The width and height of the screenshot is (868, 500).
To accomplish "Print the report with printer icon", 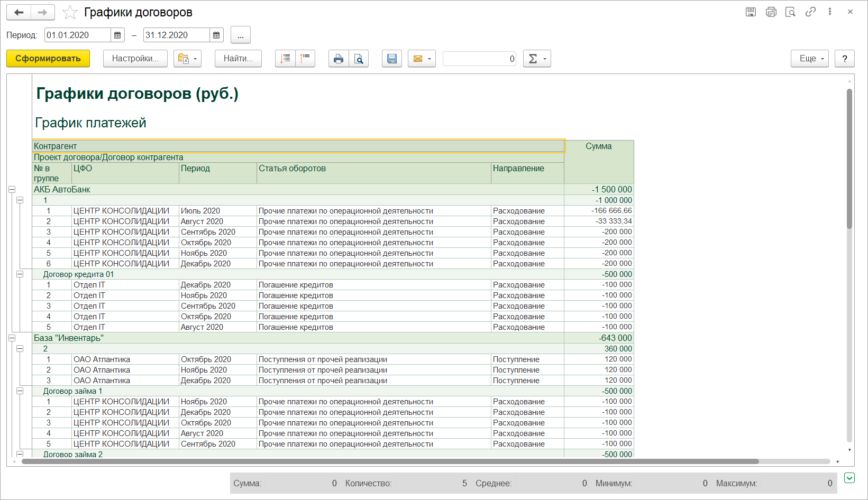I will pyautogui.click(x=339, y=59).
